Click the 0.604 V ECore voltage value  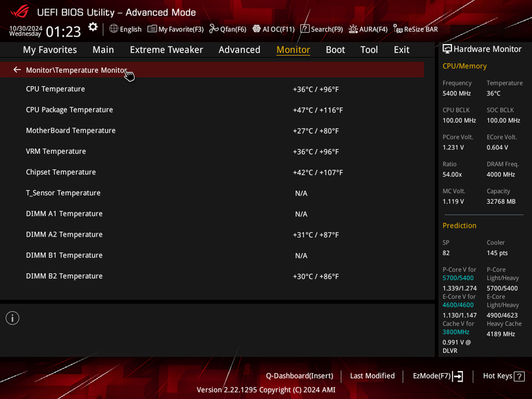[x=497, y=148]
